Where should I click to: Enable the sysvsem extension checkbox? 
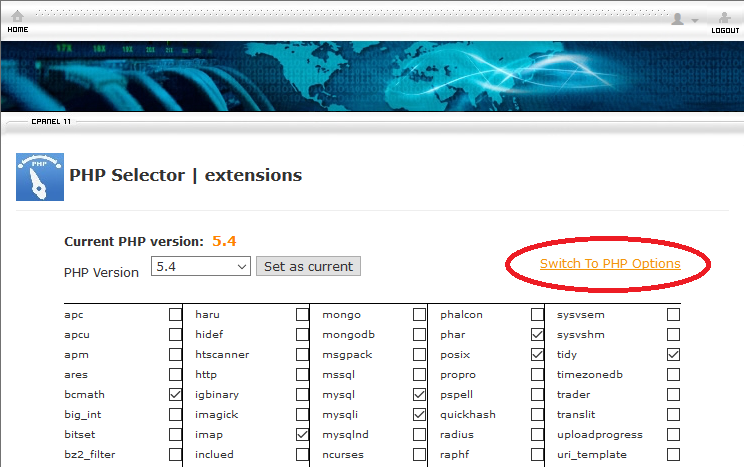(673, 315)
